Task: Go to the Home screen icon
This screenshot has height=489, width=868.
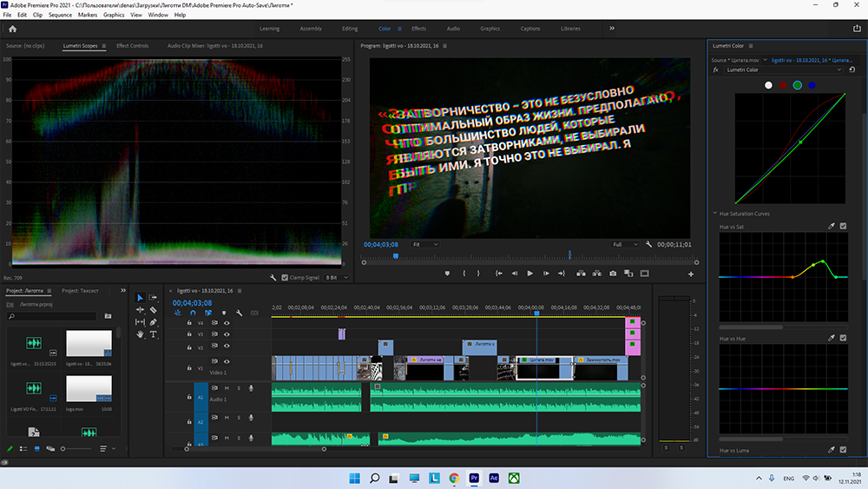Action: (x=12, y=29)
